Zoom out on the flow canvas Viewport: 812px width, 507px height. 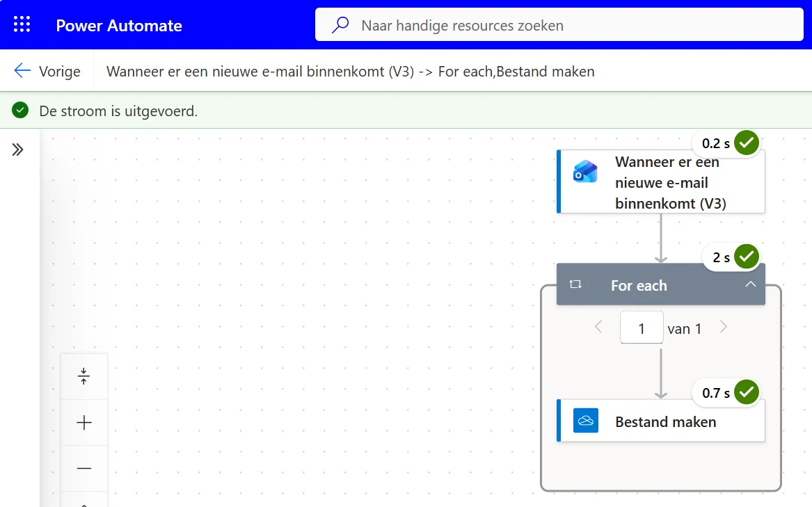[84, 468]
